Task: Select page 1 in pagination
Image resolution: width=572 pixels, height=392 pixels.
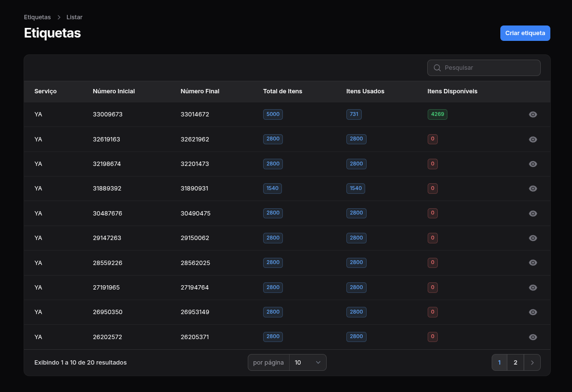Action: tap(499, 363)
